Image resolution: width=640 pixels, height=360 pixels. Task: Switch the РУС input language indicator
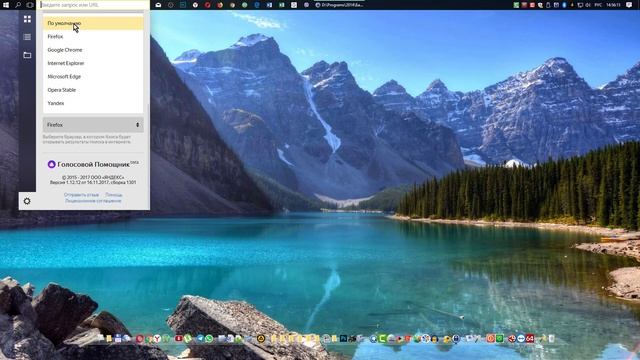tap(598, 5)
